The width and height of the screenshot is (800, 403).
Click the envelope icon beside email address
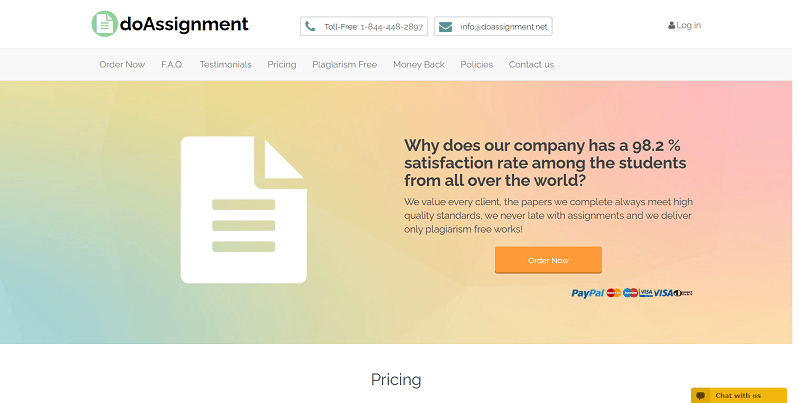point(445,26)
